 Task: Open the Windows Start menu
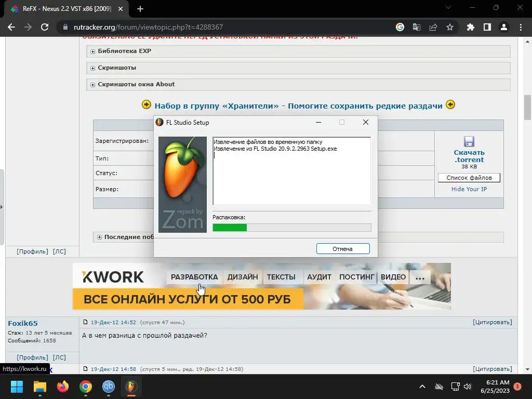point(17,387)
